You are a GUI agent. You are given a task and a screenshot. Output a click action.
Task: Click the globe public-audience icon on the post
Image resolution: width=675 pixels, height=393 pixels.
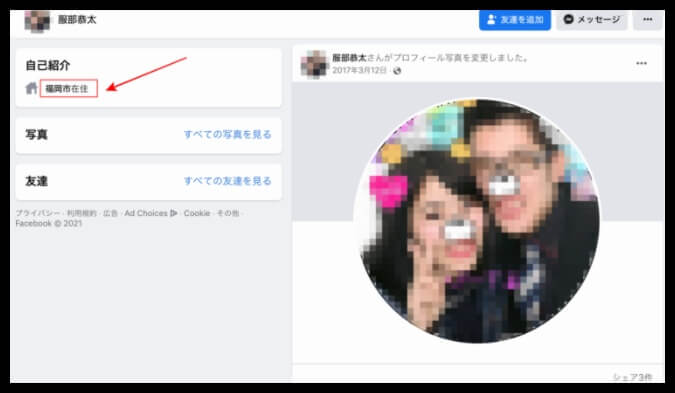click(x=397, y=71)
